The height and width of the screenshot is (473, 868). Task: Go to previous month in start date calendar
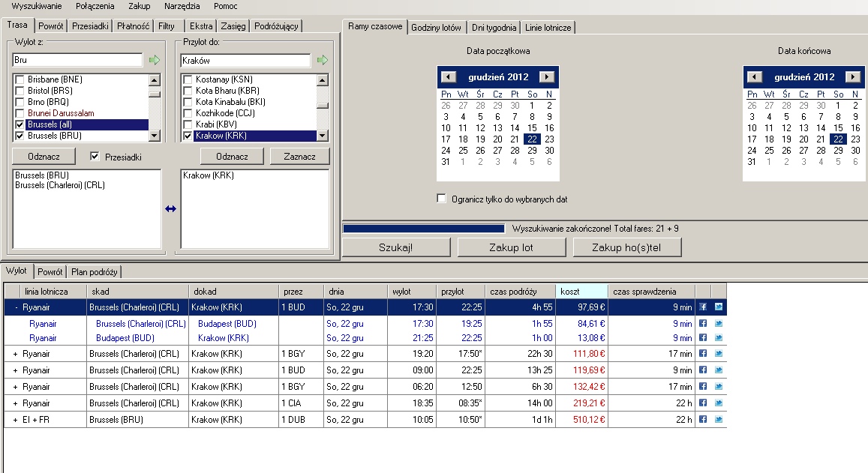449,77
